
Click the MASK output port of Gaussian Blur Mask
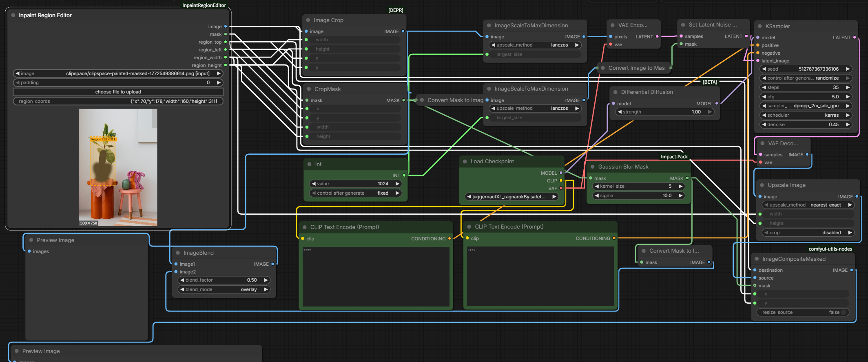click(687, 178)
